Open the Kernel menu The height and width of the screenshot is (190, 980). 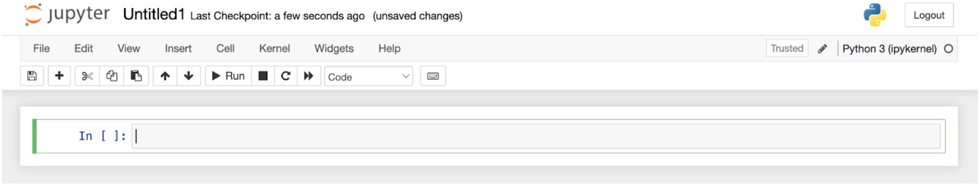coord(274,48)
